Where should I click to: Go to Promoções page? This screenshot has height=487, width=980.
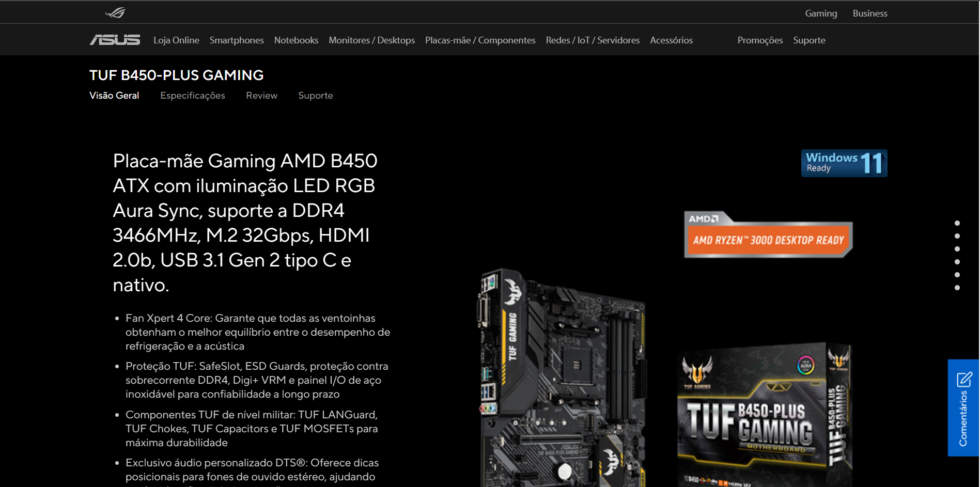760,40
